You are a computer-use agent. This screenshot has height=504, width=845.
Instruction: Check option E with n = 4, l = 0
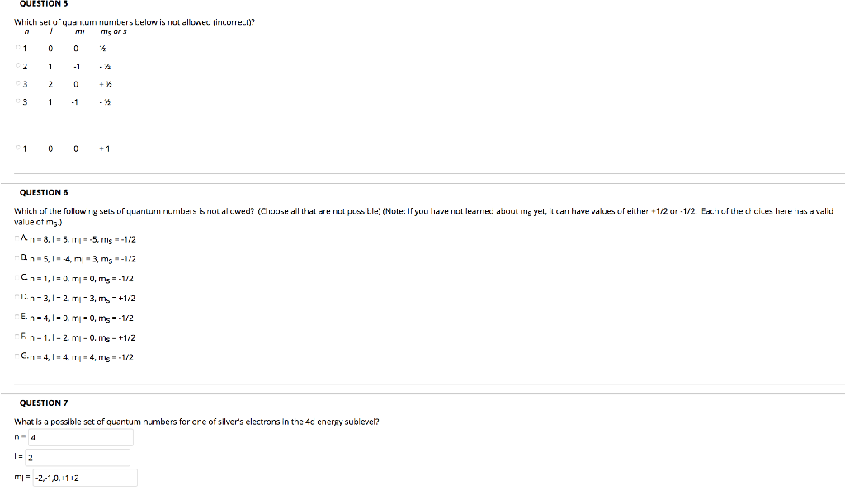click(x=18, y=318)
